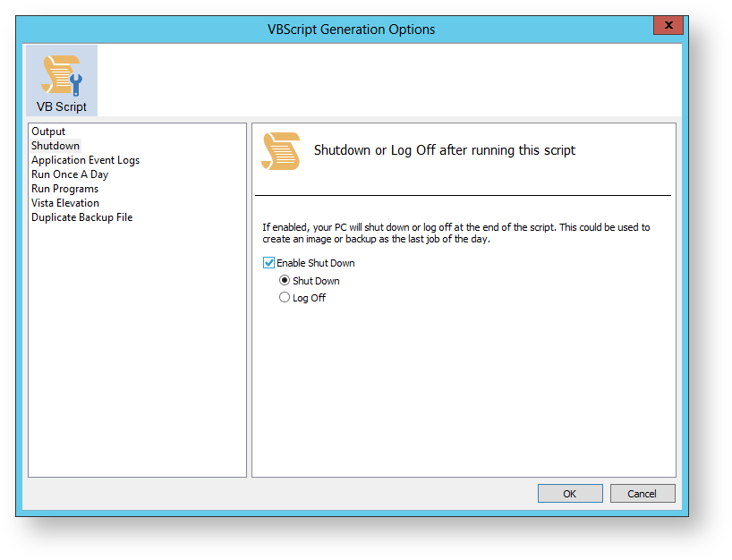Screen dimensions: 732x560
Task: Select the VB Script toolbar icon
Action: 62,81
